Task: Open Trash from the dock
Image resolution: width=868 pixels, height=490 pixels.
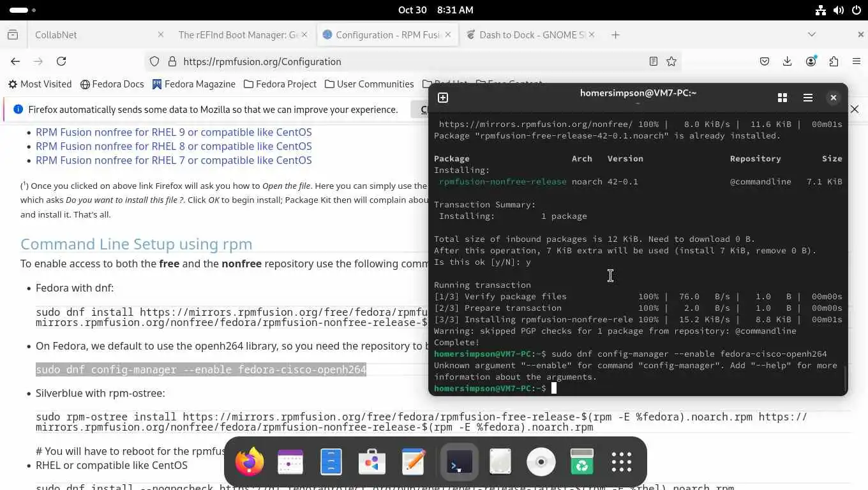Action: 582,462
